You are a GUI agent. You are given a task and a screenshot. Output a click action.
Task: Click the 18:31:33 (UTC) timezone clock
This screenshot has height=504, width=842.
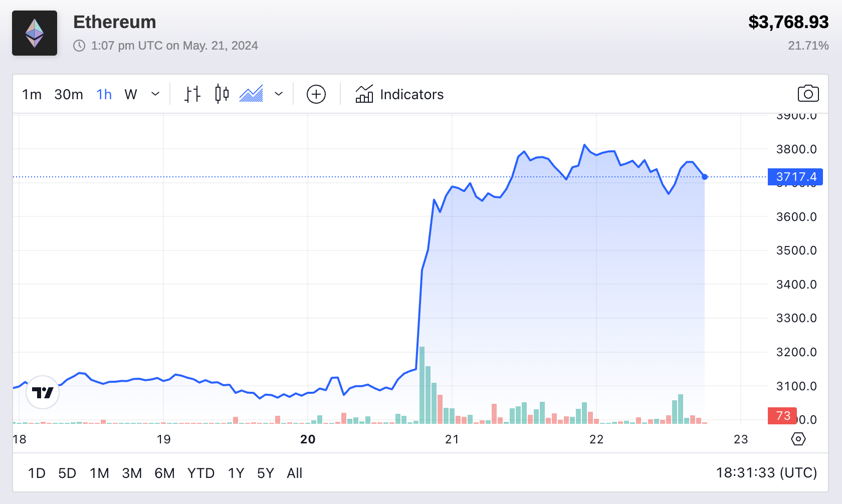click(x=766, y=472)
